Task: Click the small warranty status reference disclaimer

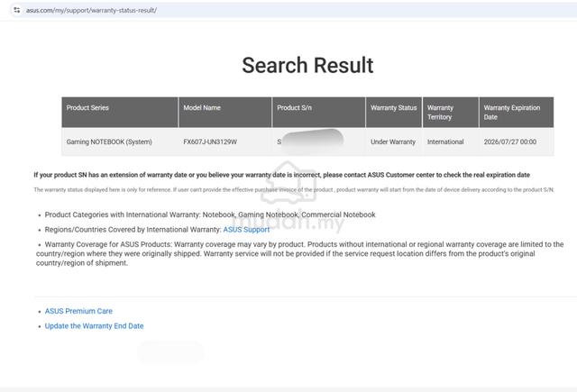Action: 294,190
